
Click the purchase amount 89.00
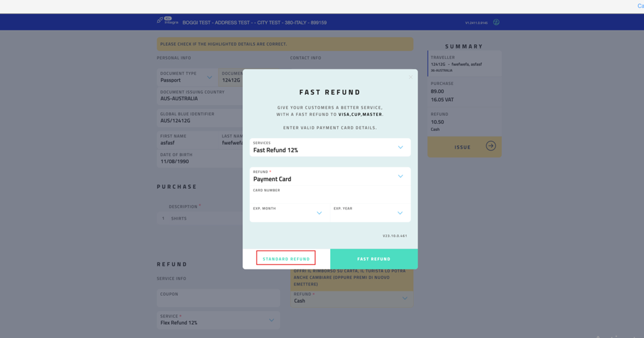[438, 91]
